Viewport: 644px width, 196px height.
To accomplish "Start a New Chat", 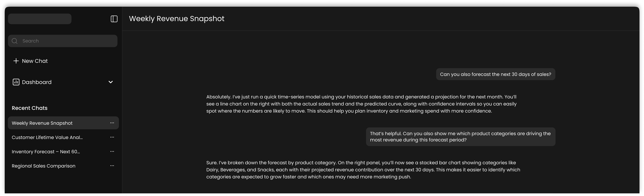I will point(35,61).
